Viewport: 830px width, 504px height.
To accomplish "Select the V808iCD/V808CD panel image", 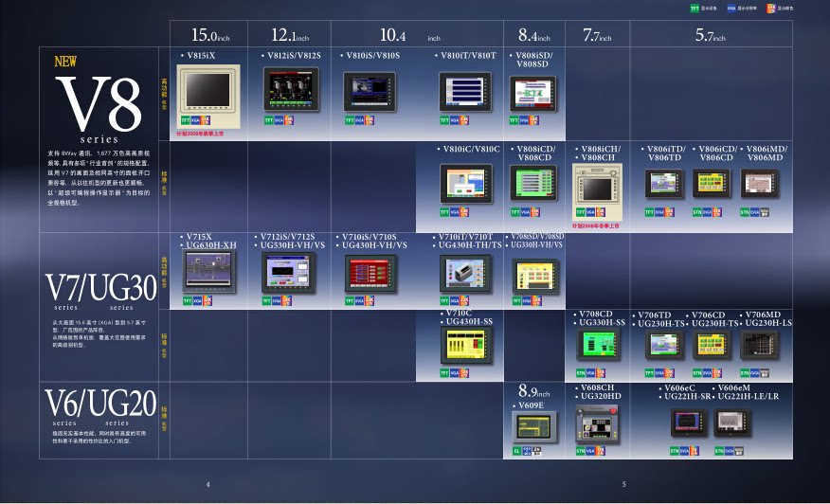I will click(x=533, y=183).
